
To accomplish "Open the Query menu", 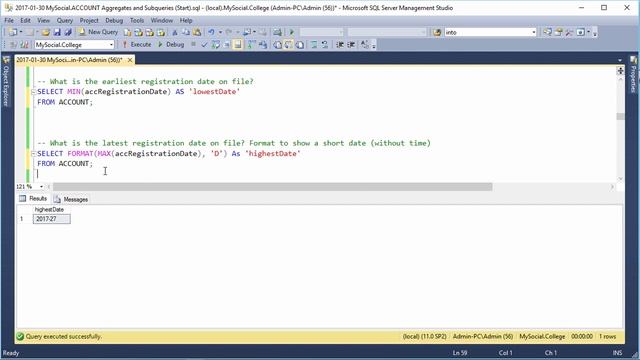I will click(64, 20).
